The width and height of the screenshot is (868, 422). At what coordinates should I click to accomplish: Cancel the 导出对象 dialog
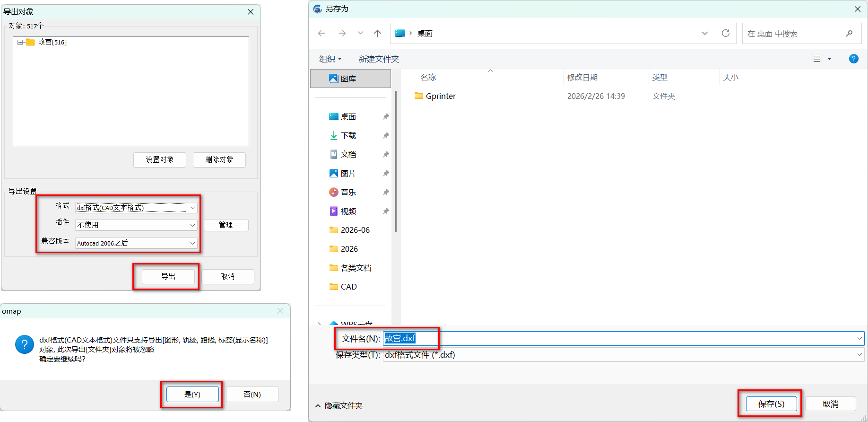pos(228,276)
